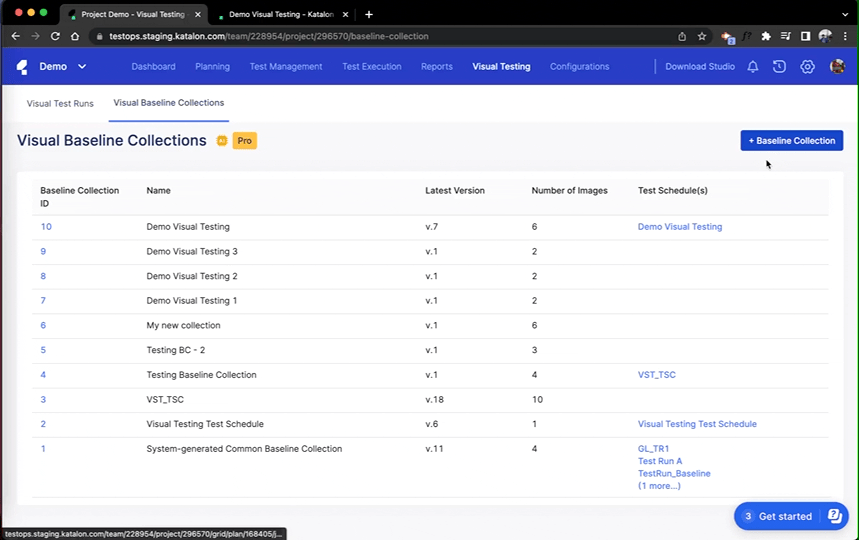This screenshot has height=540, width=859.
Task: Go to browser home page icon
Action: tap(75, 36)
